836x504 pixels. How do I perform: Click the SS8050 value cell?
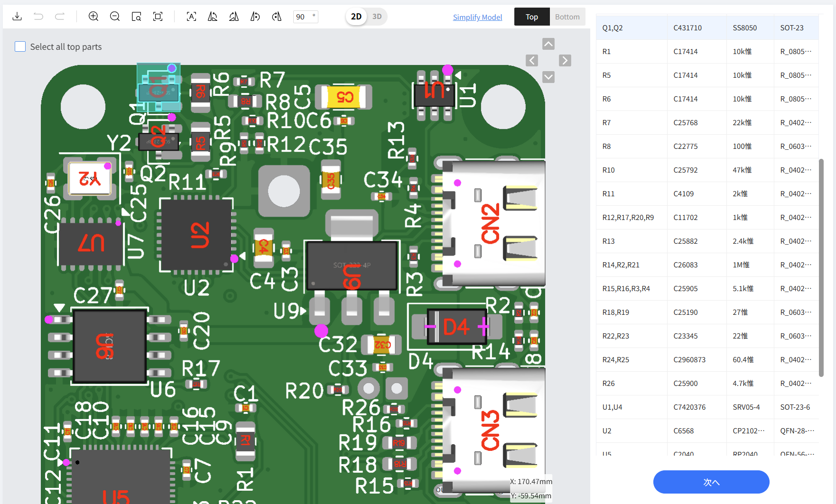point(750,27)
